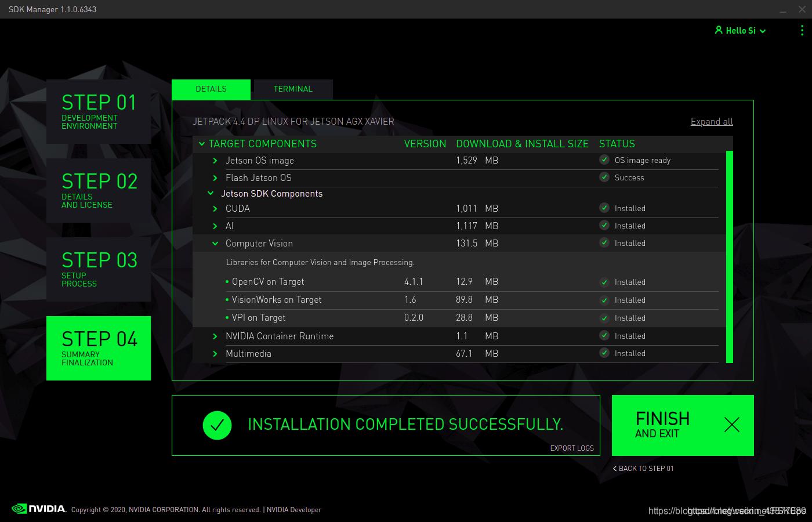
Task: Click the Installed check icon for OpenCV on Target
Action: (604, 282)
